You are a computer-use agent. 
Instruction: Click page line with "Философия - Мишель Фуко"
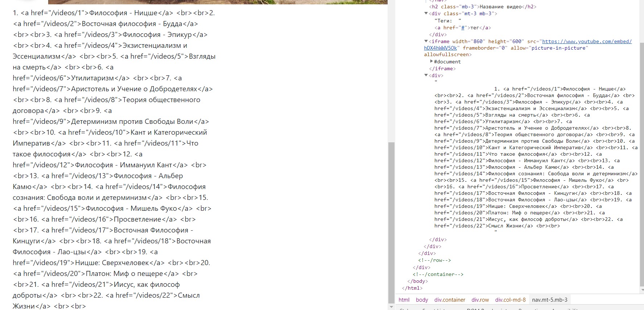click(112, 208)
